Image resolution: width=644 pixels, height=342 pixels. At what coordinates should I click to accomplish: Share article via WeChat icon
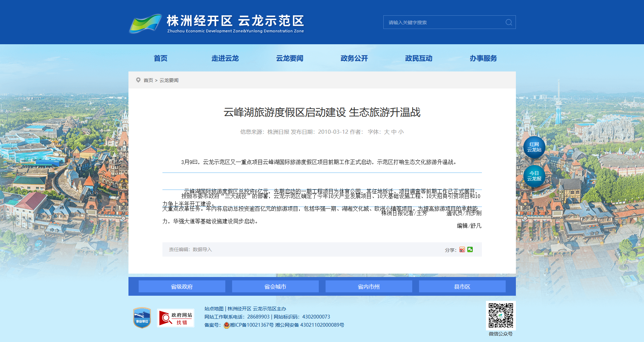pos(470,249)
